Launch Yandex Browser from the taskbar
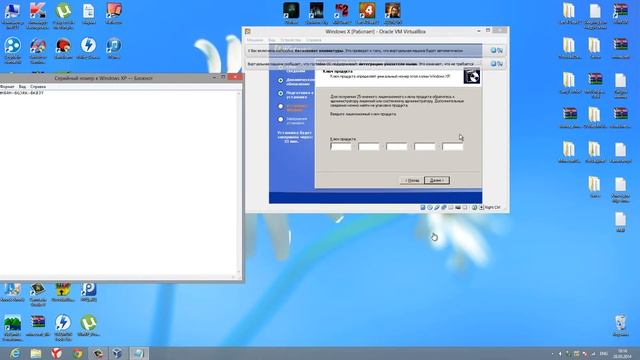The image size is (640, 360). click(x=57, y=353)
